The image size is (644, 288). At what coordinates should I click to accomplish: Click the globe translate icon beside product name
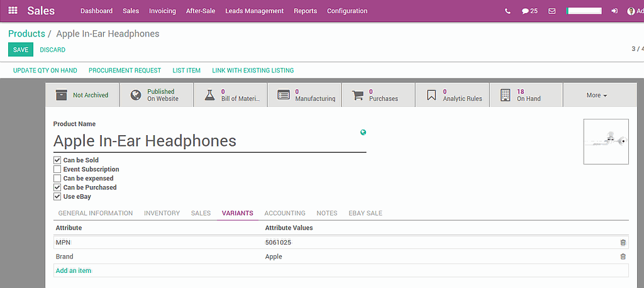click(363, 132)
